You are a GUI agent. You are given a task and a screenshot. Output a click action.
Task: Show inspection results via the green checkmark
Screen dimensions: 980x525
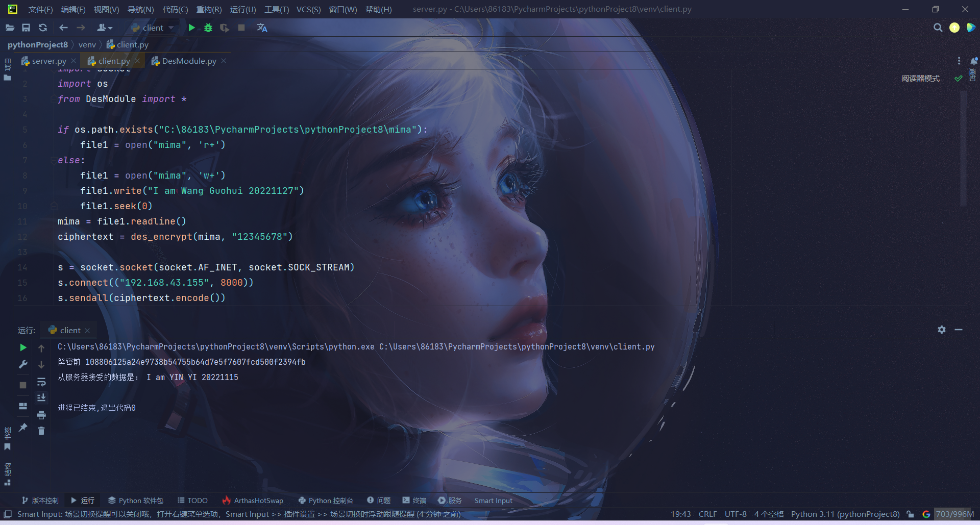click(x=959, y=79)
